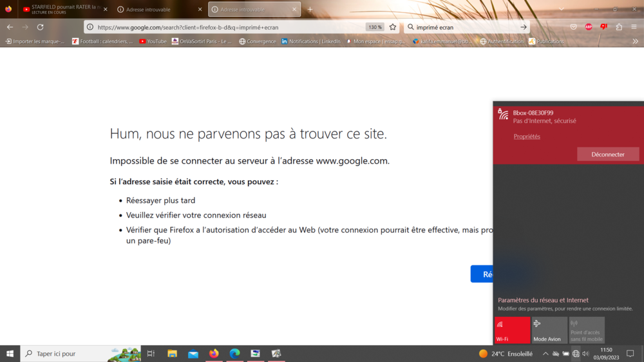Open the Firefox hamburger application menu
This screenshot has width=644, height=362.
634,27
